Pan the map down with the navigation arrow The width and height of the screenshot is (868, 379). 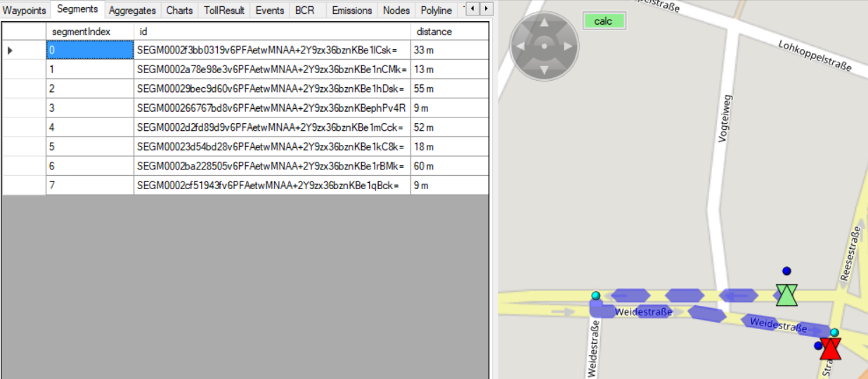click(543, 69)
